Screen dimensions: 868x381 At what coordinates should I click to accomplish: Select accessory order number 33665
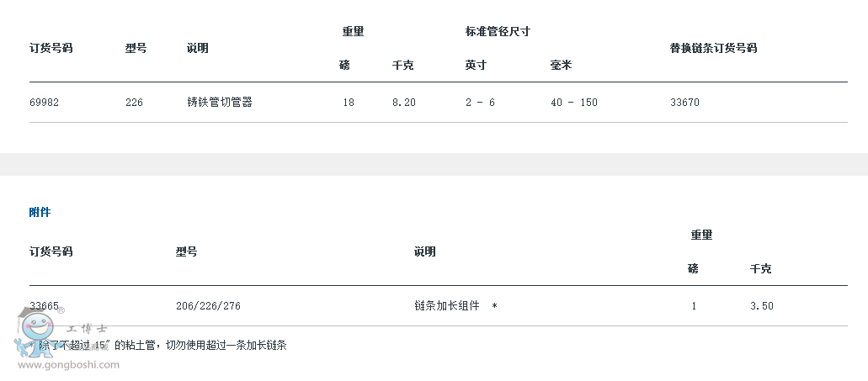click(45, 306)
